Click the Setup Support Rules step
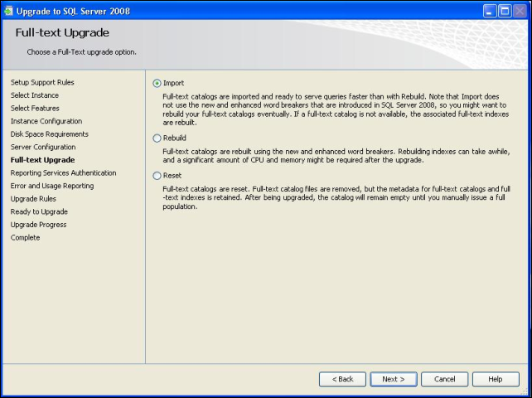Viewport: 532px width, 398px height. pos(42,82)
